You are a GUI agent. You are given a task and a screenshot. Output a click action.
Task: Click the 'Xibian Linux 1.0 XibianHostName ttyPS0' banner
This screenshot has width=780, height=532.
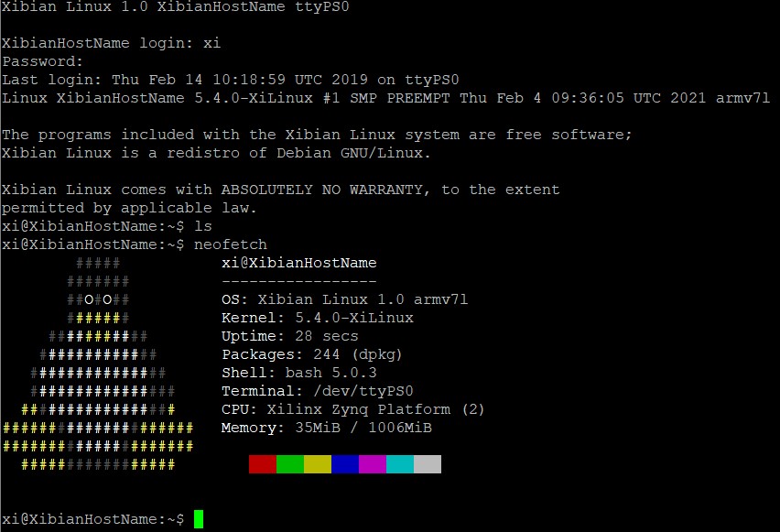(176, 7)
